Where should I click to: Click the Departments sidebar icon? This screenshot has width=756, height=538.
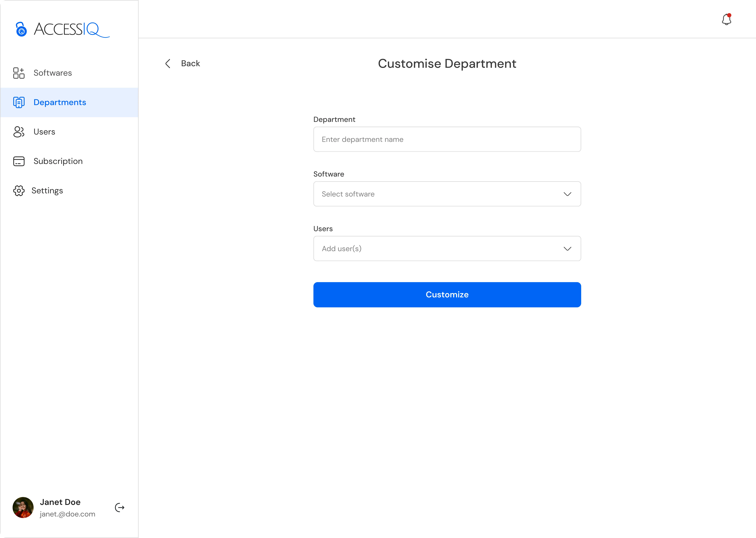coord(19,102)
